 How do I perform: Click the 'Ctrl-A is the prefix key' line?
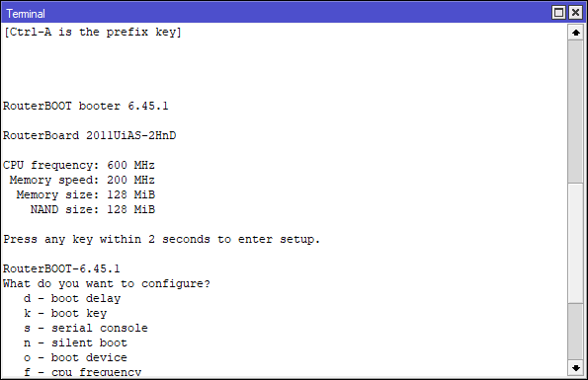point(92,33)
